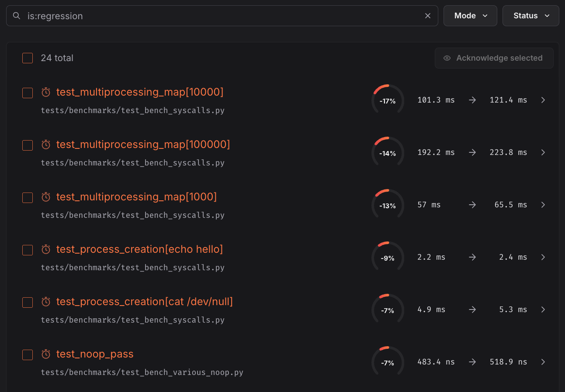Click inside the is:regression search field

tap(218, 16)
